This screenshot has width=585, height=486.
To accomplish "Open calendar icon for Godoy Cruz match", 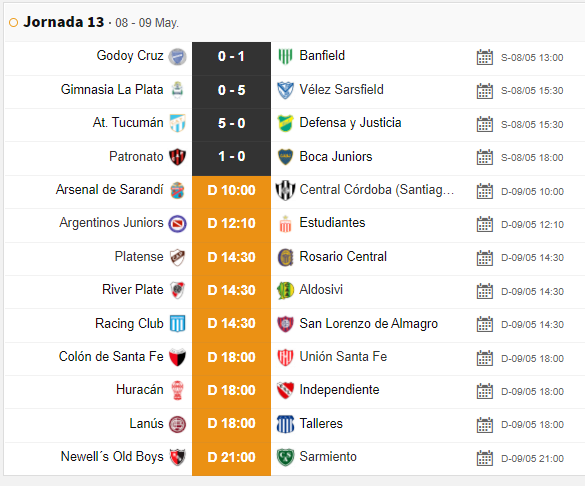I will pos(485,57).
